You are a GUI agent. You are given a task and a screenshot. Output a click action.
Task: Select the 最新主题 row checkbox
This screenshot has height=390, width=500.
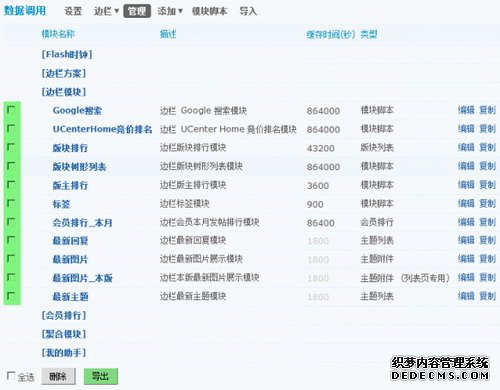(11, 296)
